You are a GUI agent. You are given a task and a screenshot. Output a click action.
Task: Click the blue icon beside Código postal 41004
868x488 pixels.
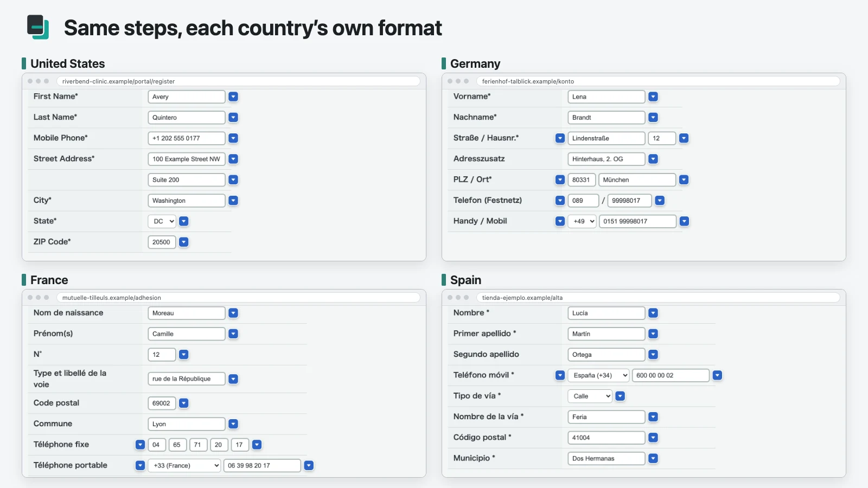click(x=653, y=438)
